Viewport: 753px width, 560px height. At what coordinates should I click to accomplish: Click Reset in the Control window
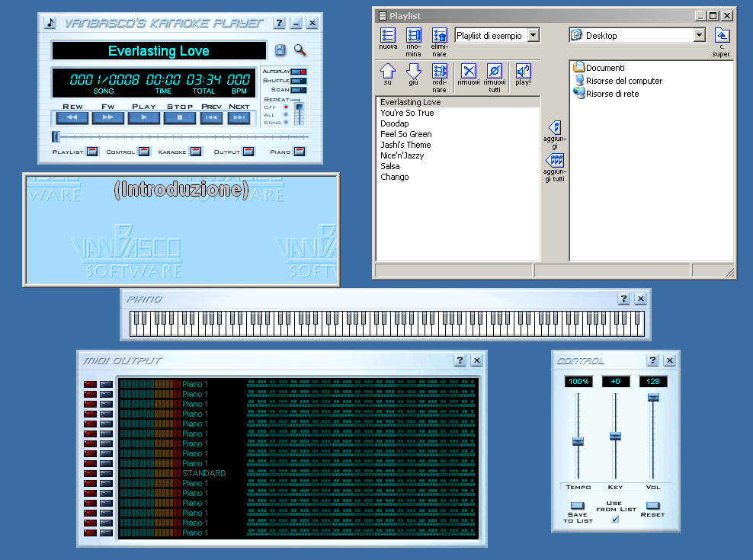[653, 504]
